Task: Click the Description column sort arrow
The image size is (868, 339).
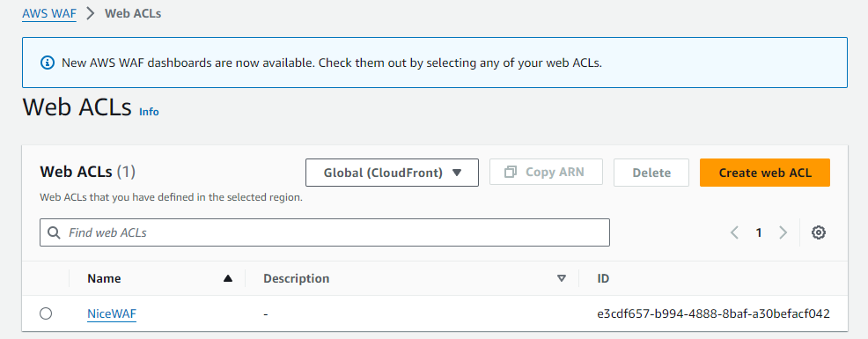Action: tap(562, 278)
